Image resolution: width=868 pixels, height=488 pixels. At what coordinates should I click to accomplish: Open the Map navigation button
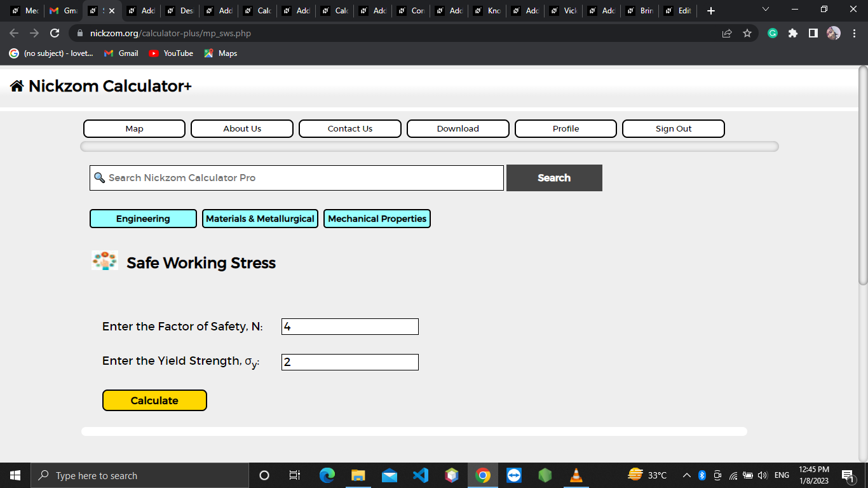coord(134,128)
